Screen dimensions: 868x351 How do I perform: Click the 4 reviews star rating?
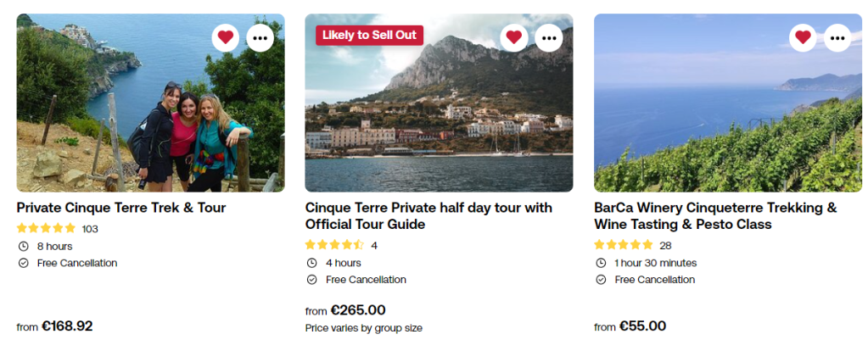335,246
